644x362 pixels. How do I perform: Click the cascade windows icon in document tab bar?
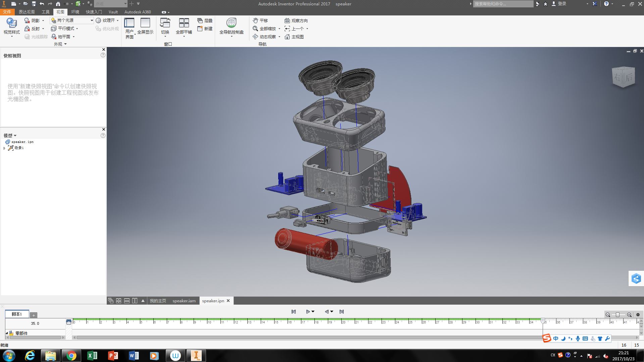(111, 301)
